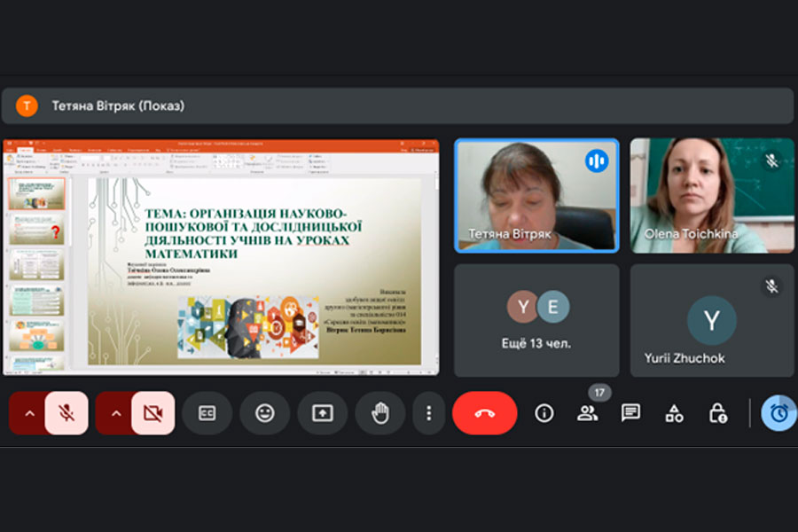Click the brain illustration on the slide
The width and height of the screenshot is (798, 532).
[x=248, y=327]
